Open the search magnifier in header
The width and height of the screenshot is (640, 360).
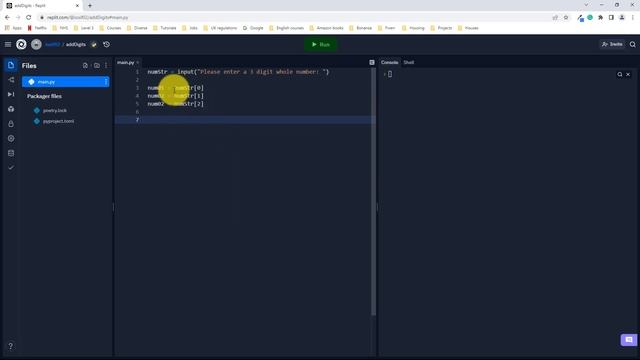click(x=633, y=44)
